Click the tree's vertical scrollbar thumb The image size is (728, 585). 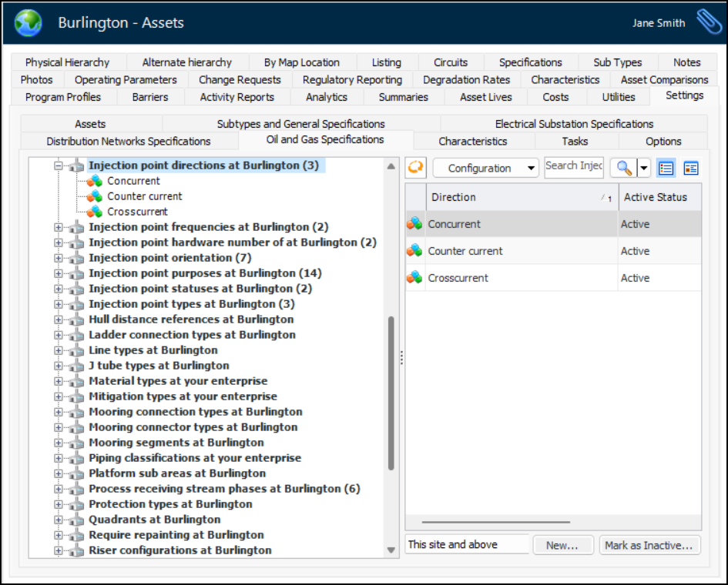391,393
